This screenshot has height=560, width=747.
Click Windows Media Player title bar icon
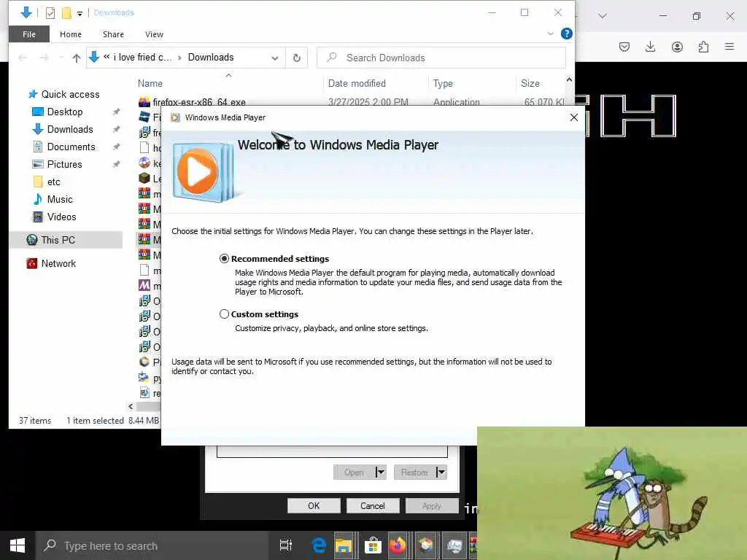pyautogui.click(x=175, y=117)
